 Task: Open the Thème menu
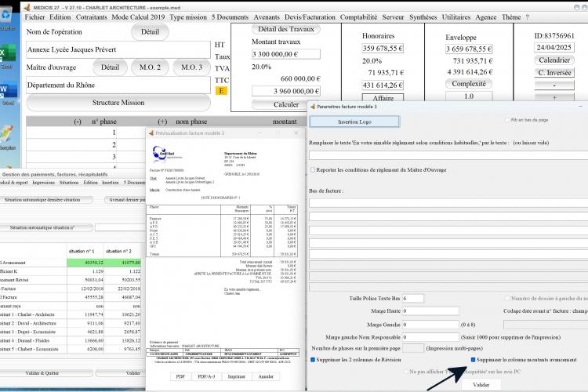click(x=511, y=17)
